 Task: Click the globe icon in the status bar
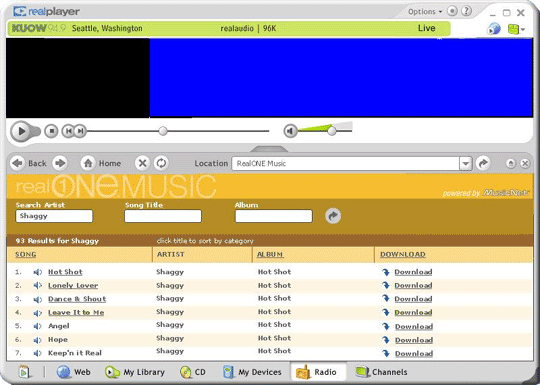pyautogui.click(x=494, y=28)
